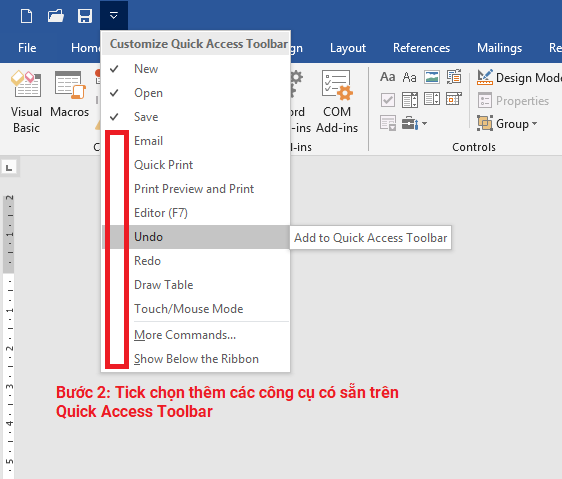
Task: Click the Save floppy disk icon
Action: click(85, 16)
